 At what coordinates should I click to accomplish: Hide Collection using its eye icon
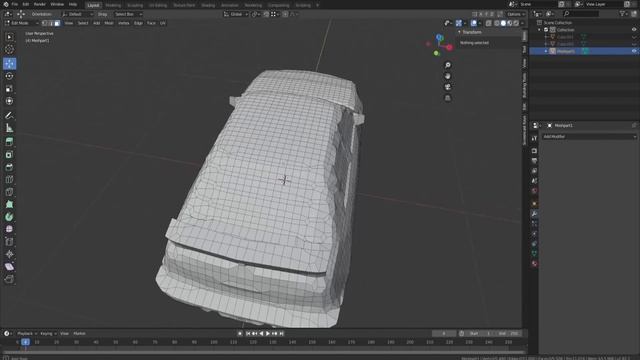[634, 29]
